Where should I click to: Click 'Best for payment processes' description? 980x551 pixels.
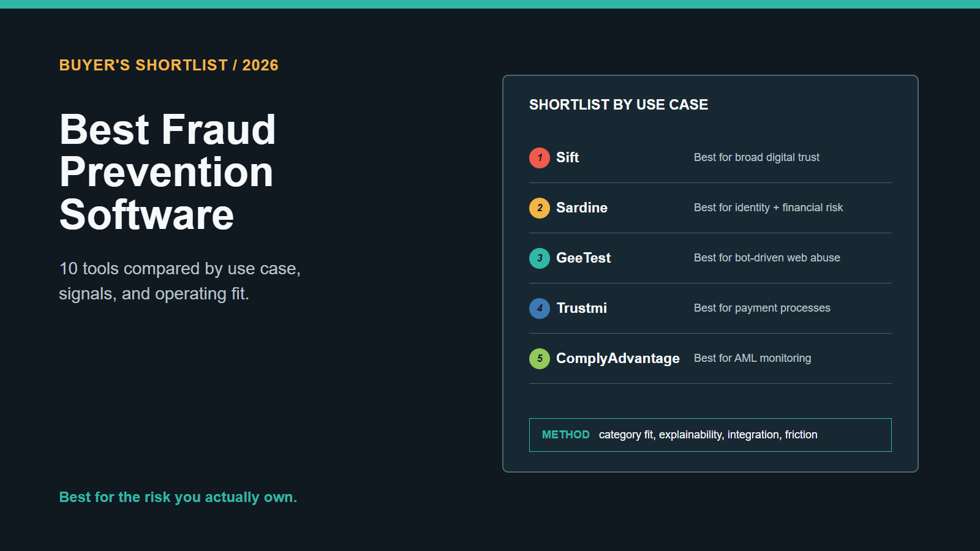762,308
